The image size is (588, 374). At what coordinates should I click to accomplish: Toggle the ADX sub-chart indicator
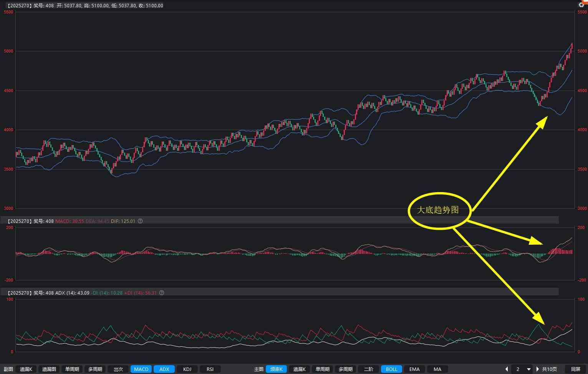coord(164,369)
